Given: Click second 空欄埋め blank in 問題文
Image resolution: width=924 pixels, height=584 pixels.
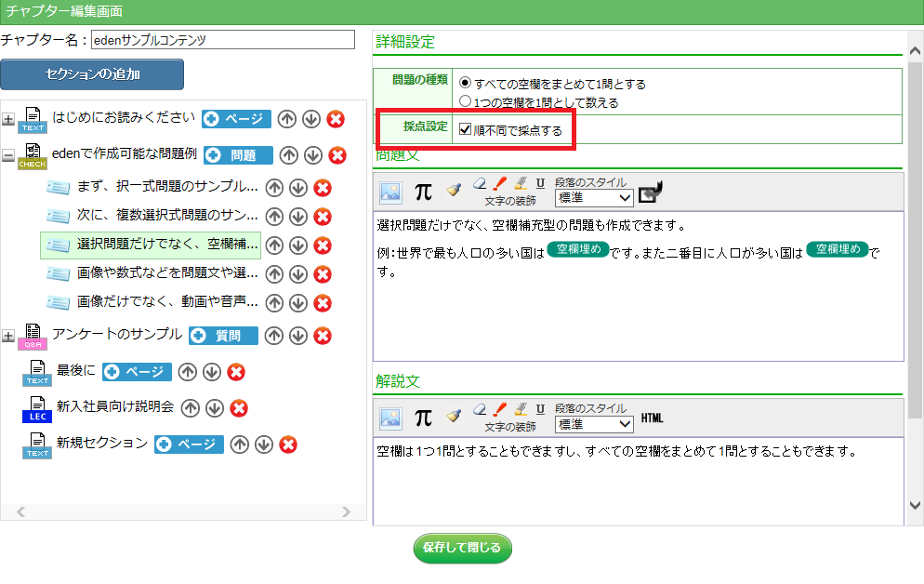Looking at the screenshot, I should (x=838, y=250).
